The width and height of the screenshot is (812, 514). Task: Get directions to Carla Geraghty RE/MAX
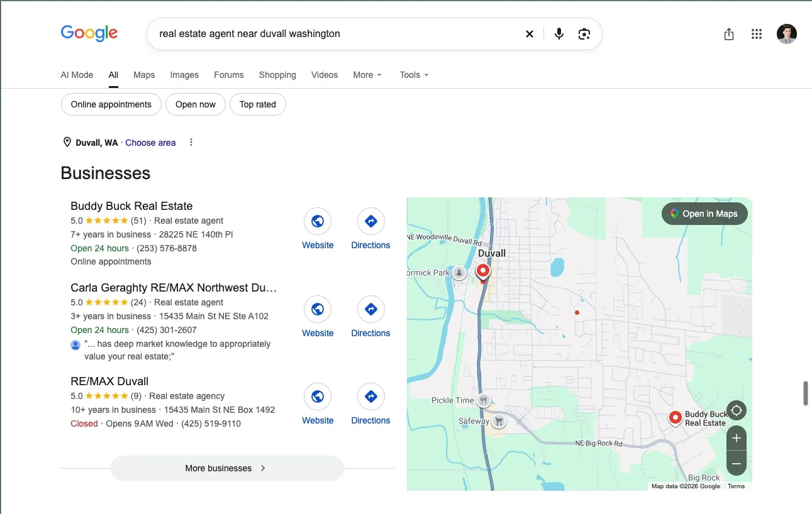tap(370, 309)
